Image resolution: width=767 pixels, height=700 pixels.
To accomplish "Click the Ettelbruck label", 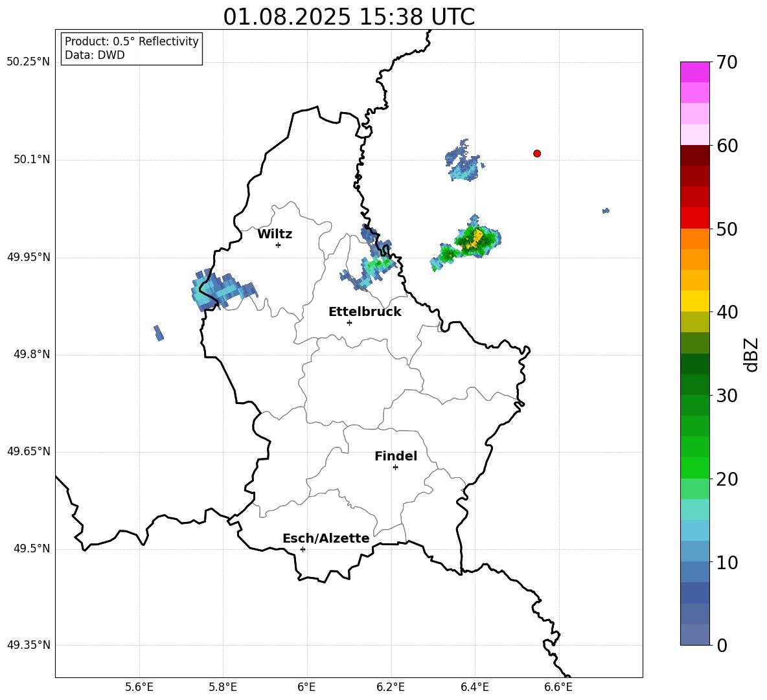I will tap(365, 312).
